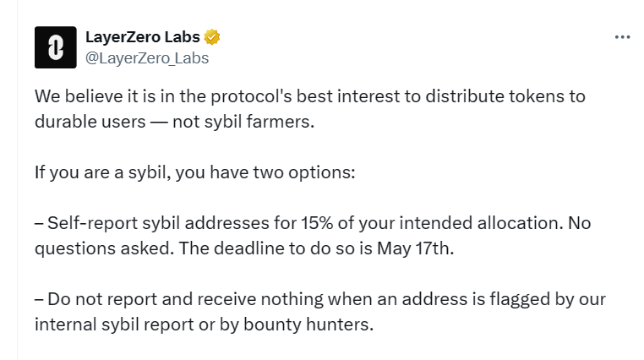The height and width of the screenshot is (360, 644).
Task: Click the gold verified badge
Action: pos(213,37)
